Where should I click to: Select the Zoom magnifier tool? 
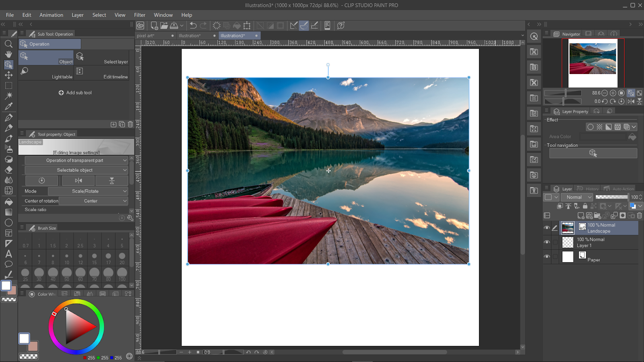(8, 44)
